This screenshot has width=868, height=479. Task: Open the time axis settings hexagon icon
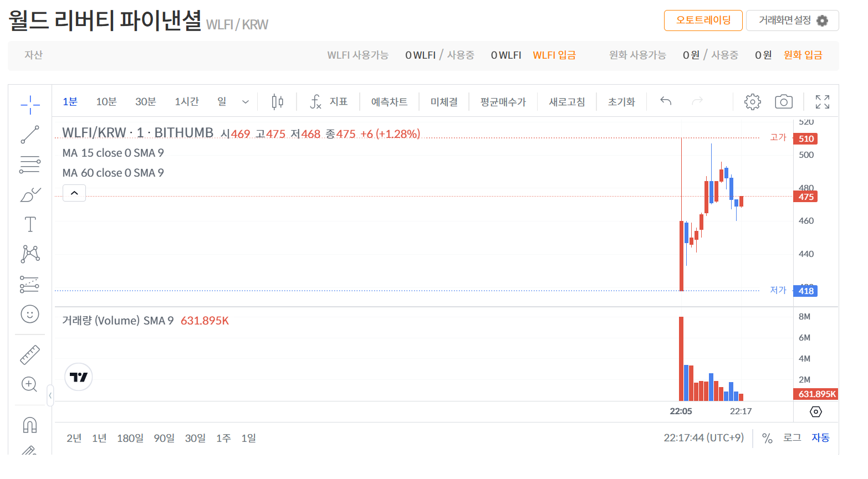coord(816,411)
